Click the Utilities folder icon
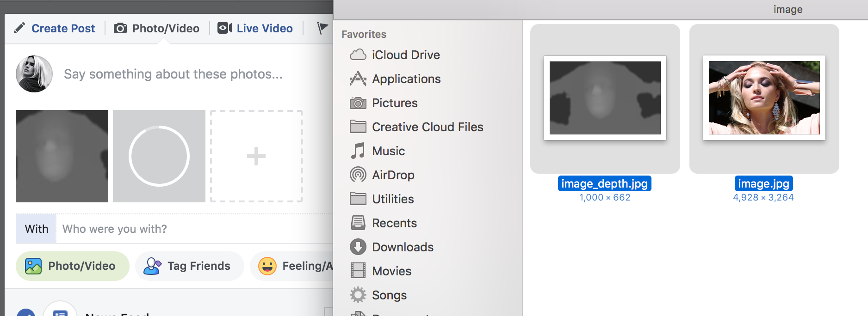Screen dimensions: 868x316 [358, 199]
